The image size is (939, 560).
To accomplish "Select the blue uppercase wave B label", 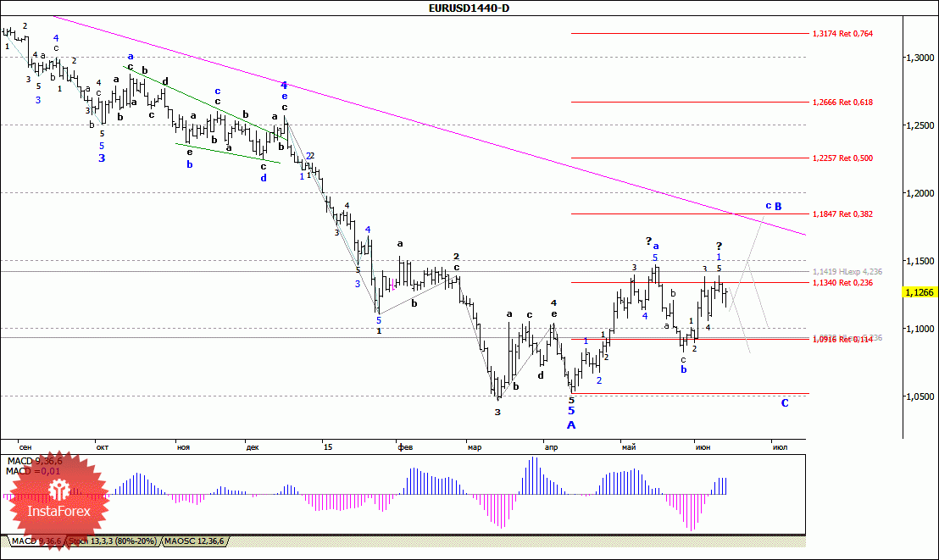I will click(x=778, y=206).
